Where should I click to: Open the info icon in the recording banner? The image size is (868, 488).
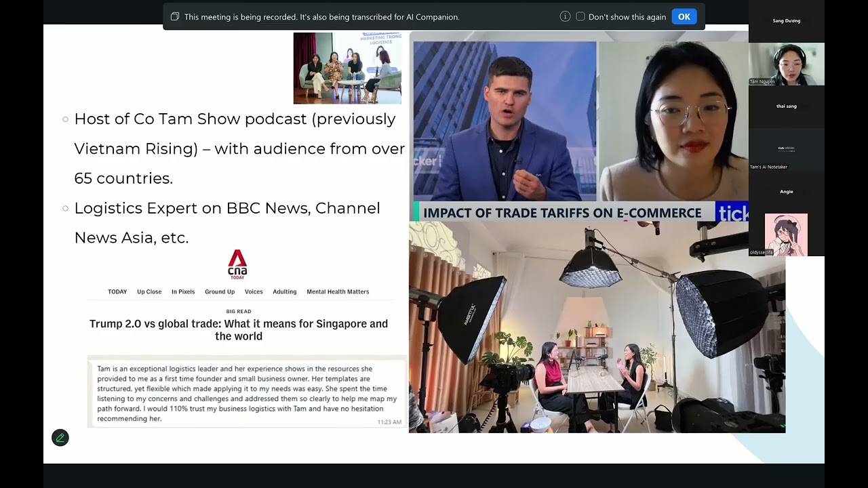(x=565, y=16)
